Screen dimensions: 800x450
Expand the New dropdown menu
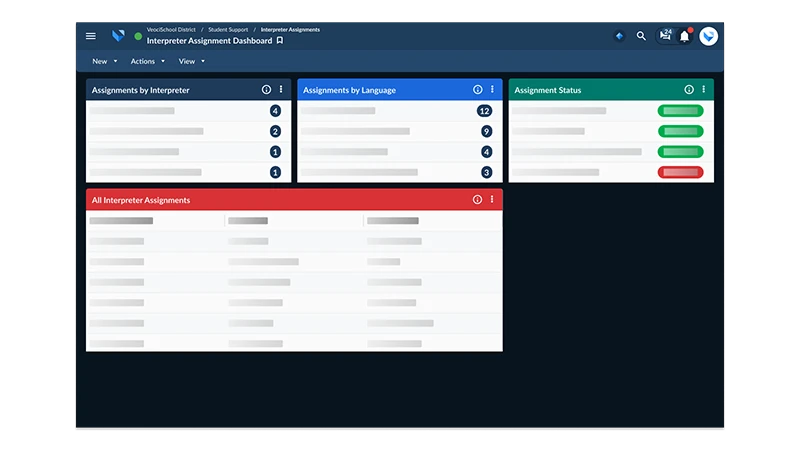coord(105,61)
